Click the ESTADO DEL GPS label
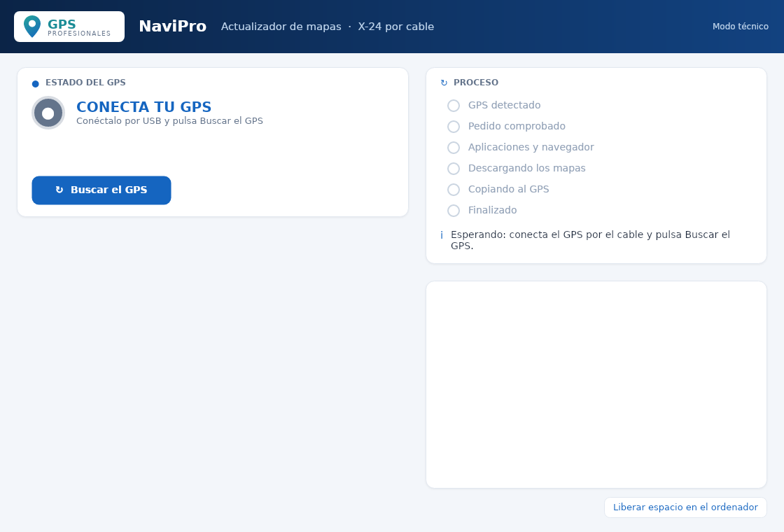This screenshot has width=784, height=532. tap(85, 83)
